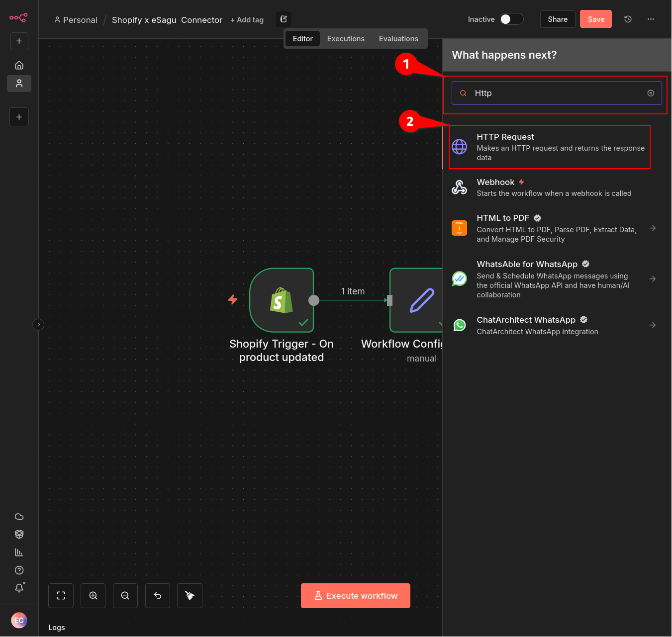Select the HTML to PDF node option
The height and width of the screenshot is (637, 672).
(557, 228)
